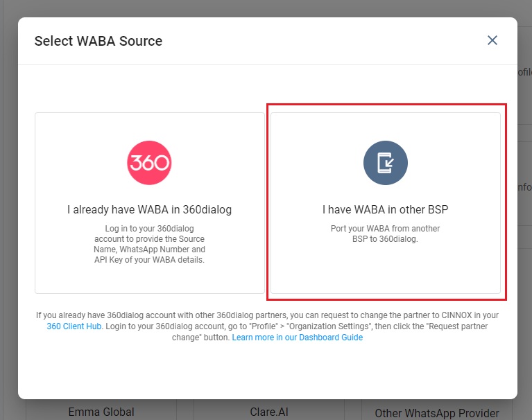Image resolution: width=532 pixels, height=420 pixels.
Task: Open the 360 Client Hub link
Action: pos(74,326)
